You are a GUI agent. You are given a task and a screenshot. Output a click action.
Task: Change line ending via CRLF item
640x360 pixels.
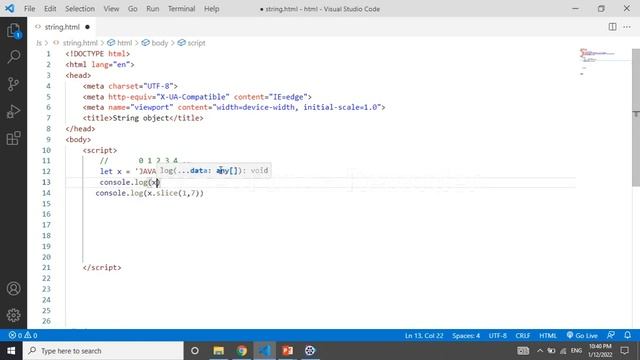coord(522,336)
